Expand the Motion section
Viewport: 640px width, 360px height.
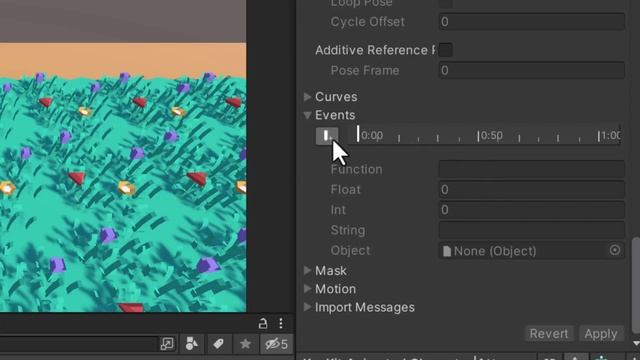[x=308, y=289]
